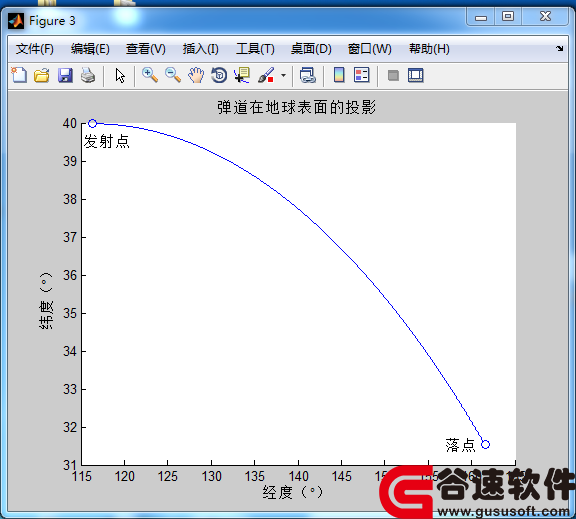Viewport: 576px width, 519px height.
Task: Open the 编辑(E) menu
Action: [x=90, y=49]
